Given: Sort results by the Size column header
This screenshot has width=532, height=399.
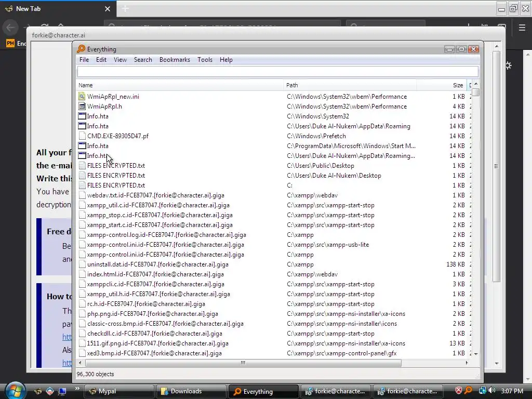Looking at the screenshot, I should (x=442, y=85).
